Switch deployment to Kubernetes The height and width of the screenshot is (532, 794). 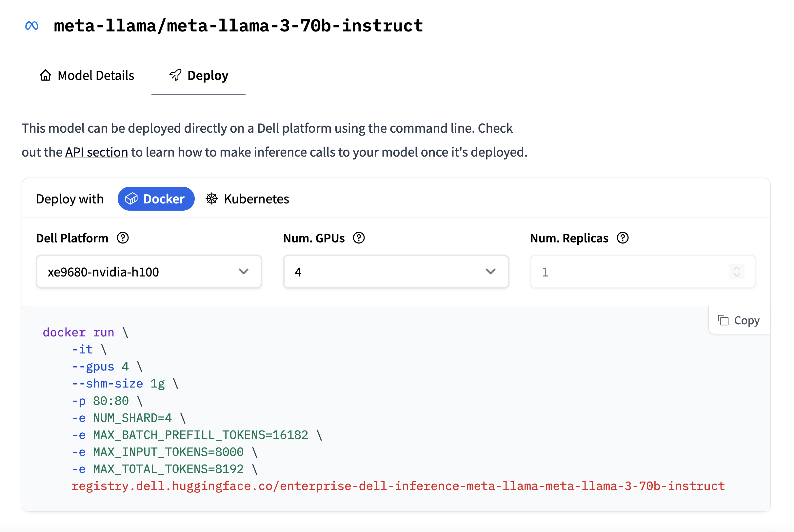pyautogui.click(x=256, y=199)
